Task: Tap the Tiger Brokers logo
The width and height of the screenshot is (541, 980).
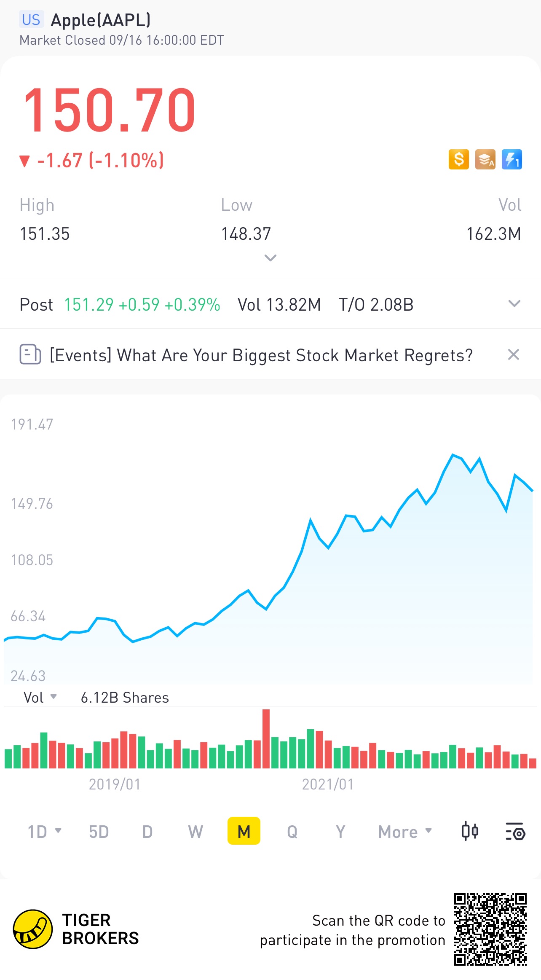Action: [33, 929]
